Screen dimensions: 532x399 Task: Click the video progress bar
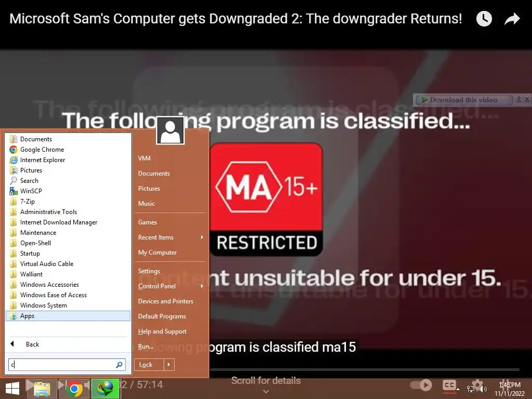[x=365, y=369]
